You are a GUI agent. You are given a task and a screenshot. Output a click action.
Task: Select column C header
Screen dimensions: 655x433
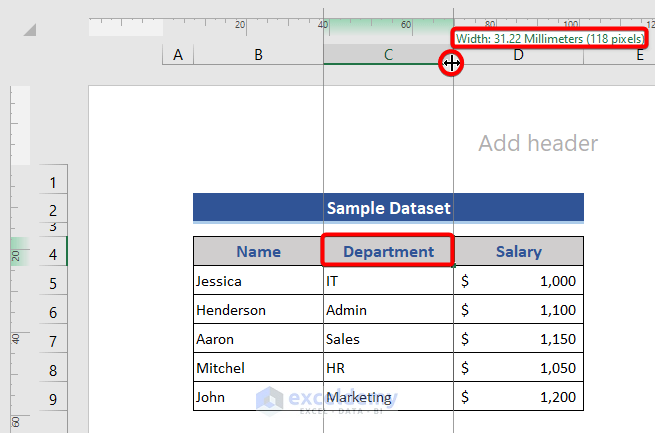pos(388,55)
